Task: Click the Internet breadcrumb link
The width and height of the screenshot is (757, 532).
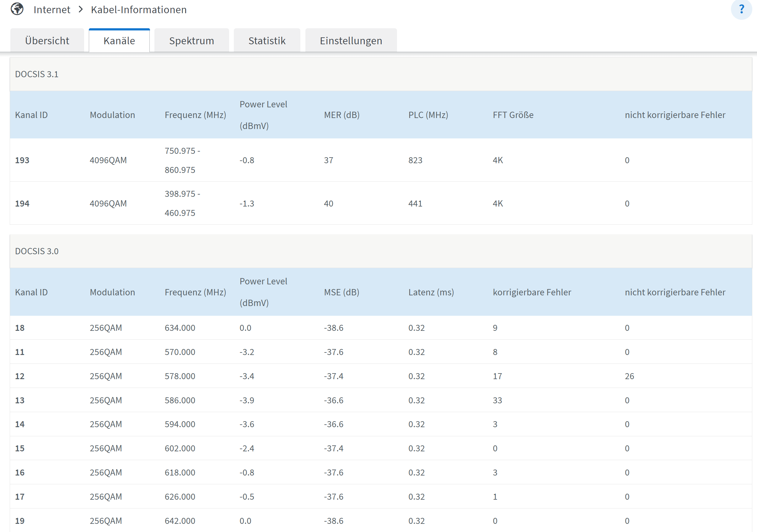Action: (x=52, y=9)
